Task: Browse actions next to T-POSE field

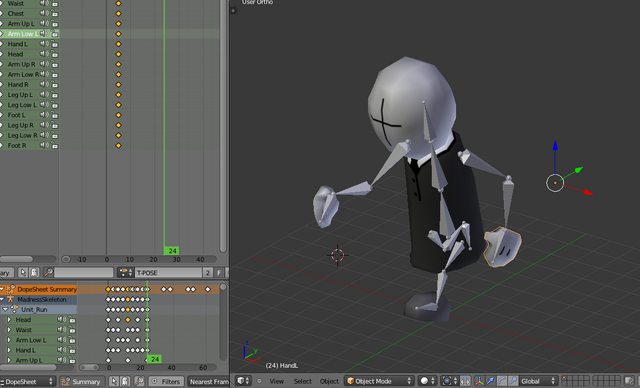Action: [x=125, y=273]
